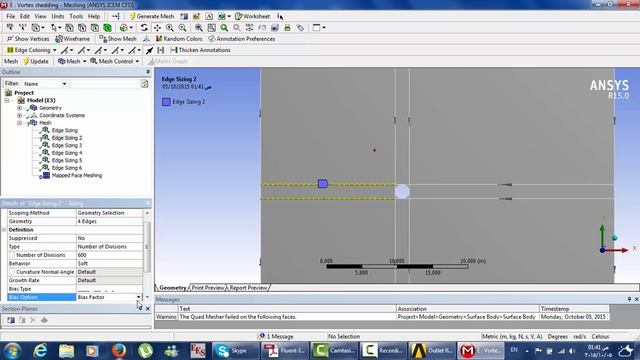Click the arrow direction icon beside edge options
Viewport: 640px width, 360px height.
pos(149,50)
